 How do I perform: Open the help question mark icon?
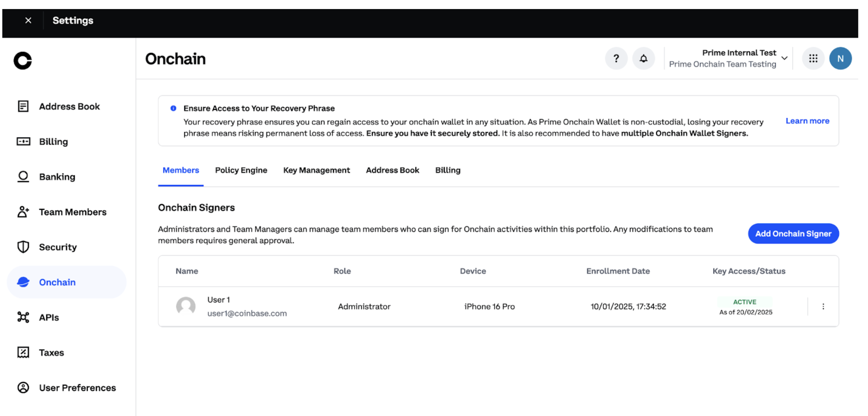click(x=616, y=58)
